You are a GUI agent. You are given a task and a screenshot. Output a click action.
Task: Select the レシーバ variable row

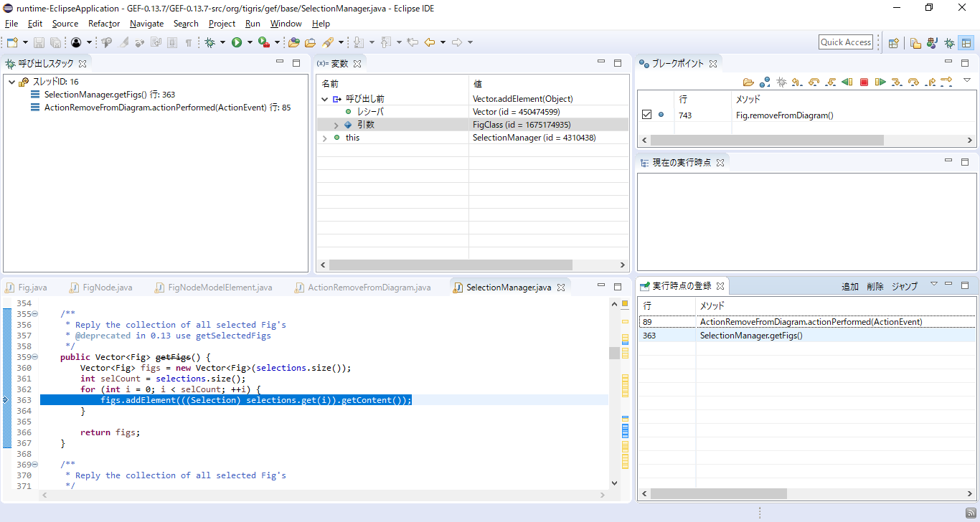[x=473, y=112]
